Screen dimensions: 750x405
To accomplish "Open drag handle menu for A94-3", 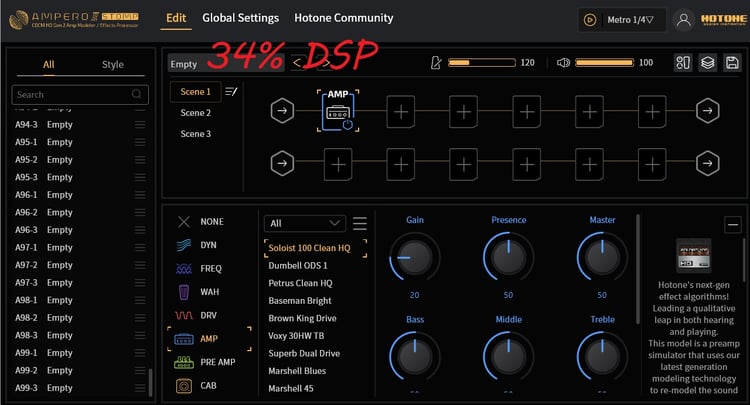I will (x=140, y=124).
